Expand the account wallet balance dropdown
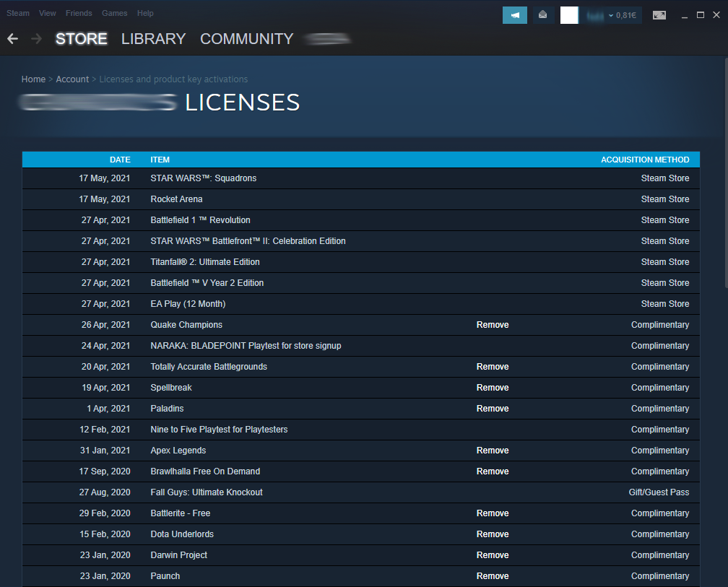This screenshot has height=587, width=728. (612, 15)
